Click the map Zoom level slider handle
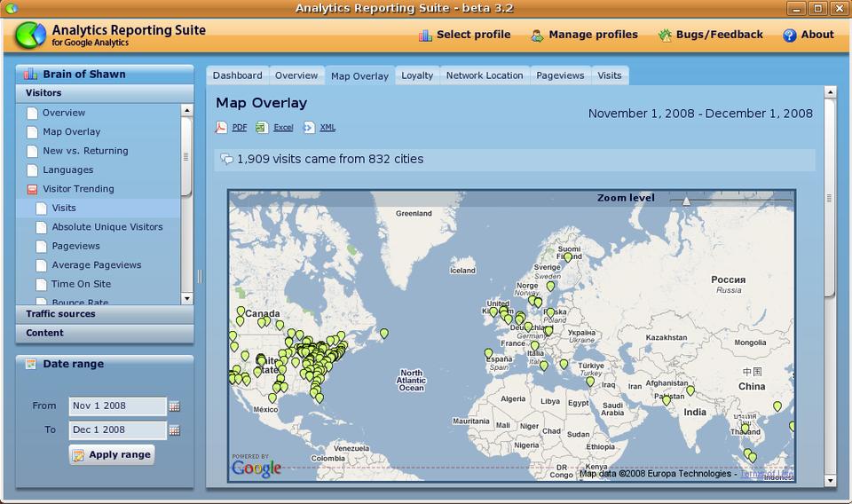The width and height of the screenshot is (852, 504). pos(686,201)
